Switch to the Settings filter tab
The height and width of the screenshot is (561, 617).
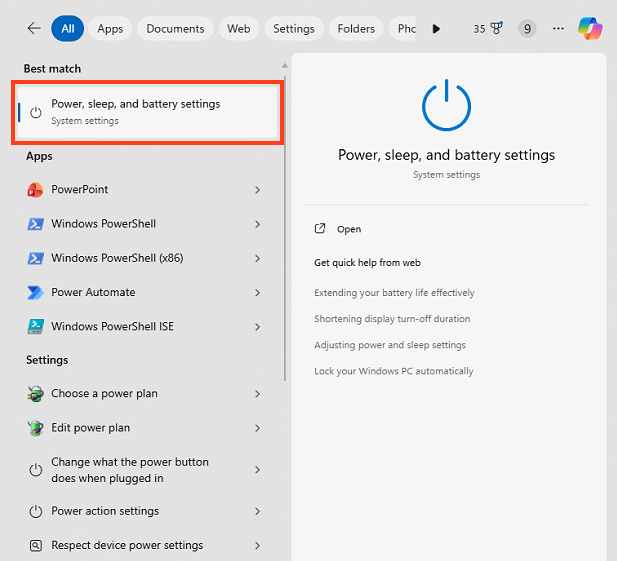coord(294,29)
